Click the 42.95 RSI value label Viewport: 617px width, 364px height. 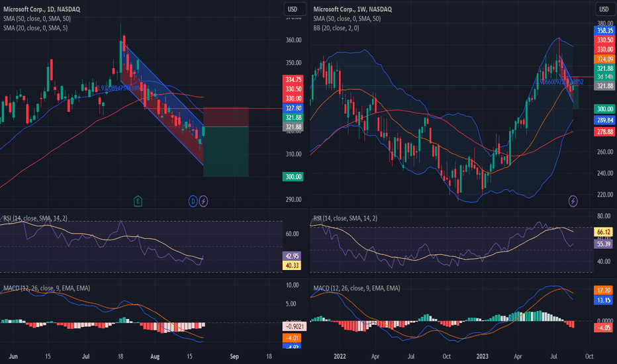[292, 255]
